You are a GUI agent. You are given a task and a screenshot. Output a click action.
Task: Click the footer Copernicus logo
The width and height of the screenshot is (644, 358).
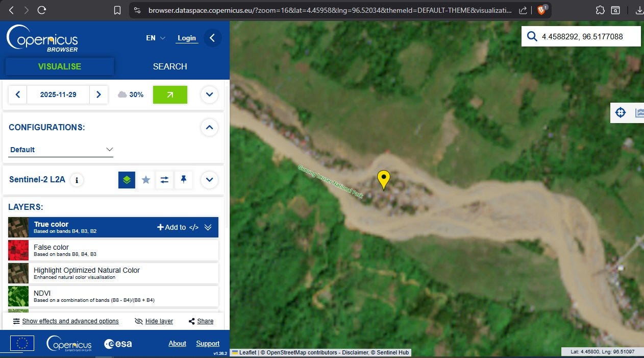tap(69, 343)
